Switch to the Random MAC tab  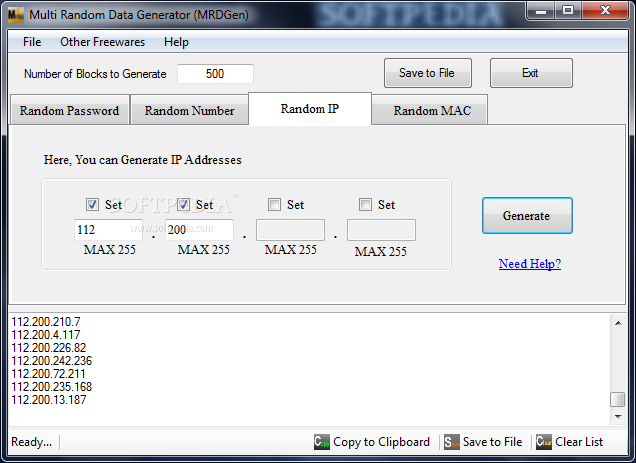click(x=432, y=110)
